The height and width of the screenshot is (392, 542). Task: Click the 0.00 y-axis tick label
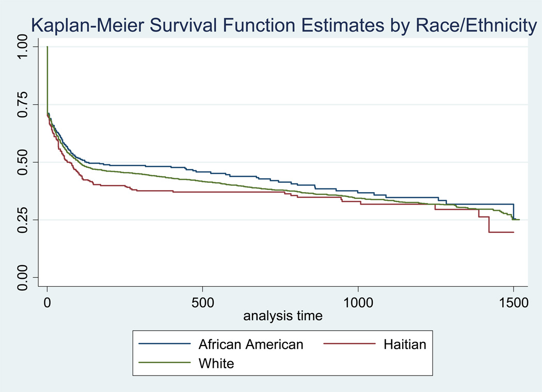click(x=23, y=277)
